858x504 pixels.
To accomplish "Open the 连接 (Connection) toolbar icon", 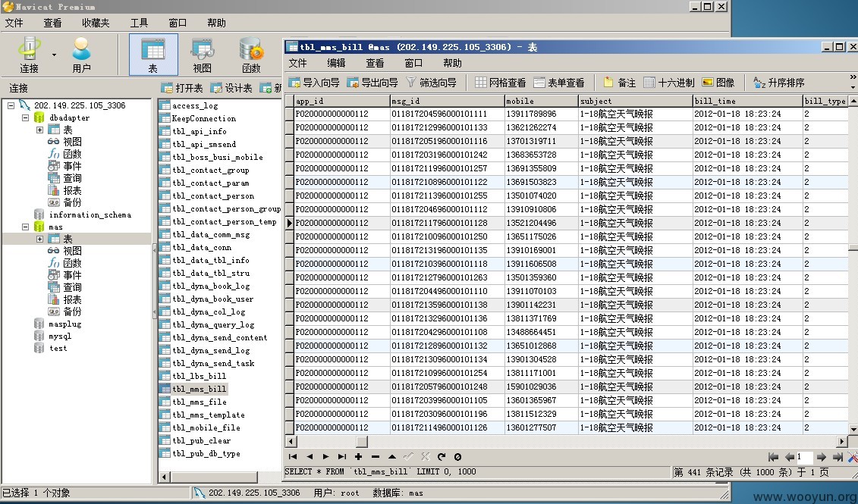I will pos(29,55).
